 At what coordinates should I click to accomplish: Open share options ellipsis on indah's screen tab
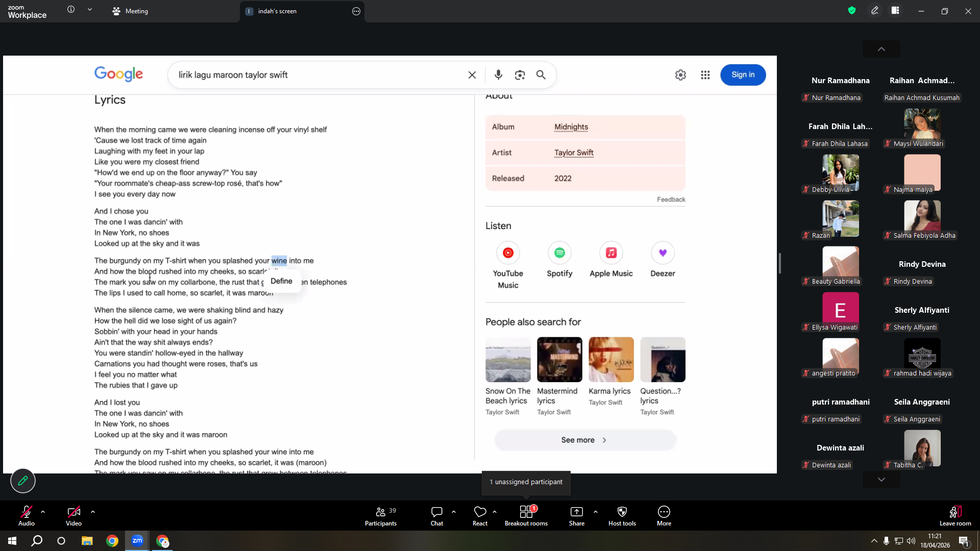(x=356, y=11)
